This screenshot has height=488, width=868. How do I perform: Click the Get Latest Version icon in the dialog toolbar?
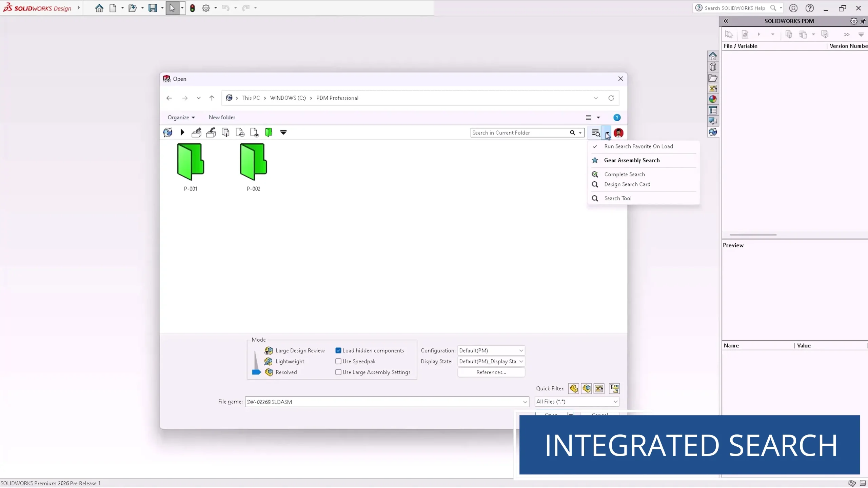coord(225,132)
